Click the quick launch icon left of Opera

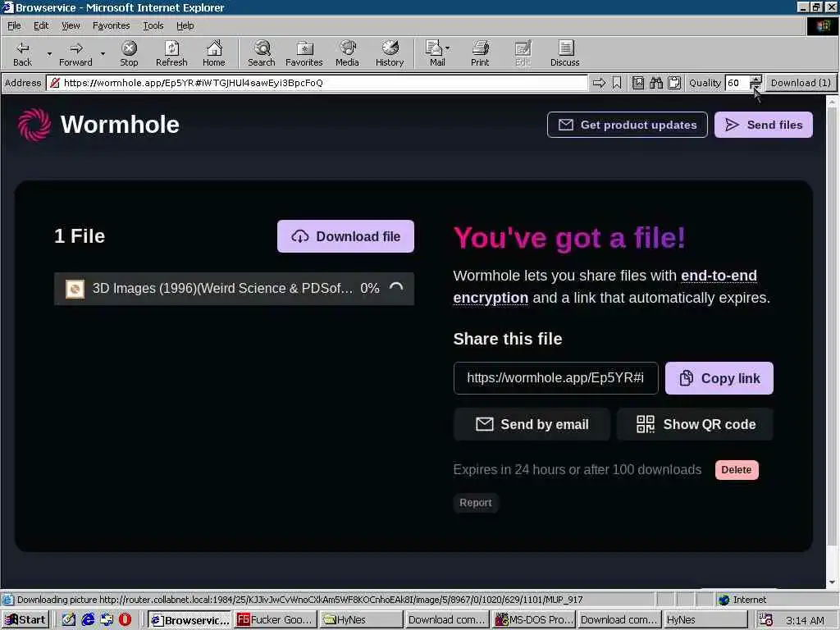pyautogui.click(x=107, y=620)
